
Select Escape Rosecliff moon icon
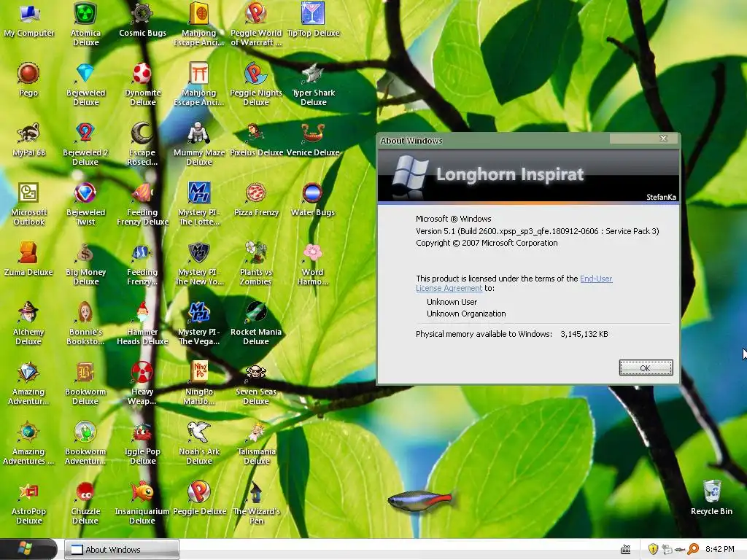click(x=142, y=144)
